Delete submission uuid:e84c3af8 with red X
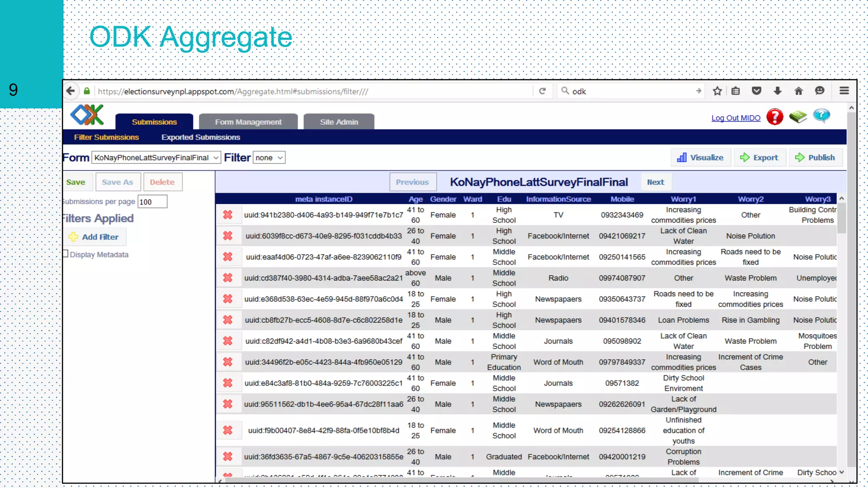Image resolution: width=868 pixels, height=488 pixels. (228, 383)
